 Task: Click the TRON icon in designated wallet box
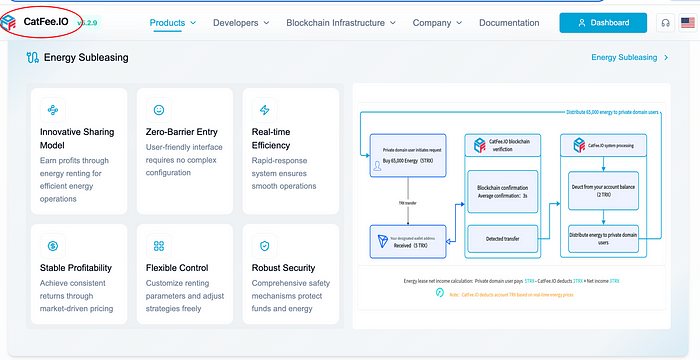click(383, 242)
